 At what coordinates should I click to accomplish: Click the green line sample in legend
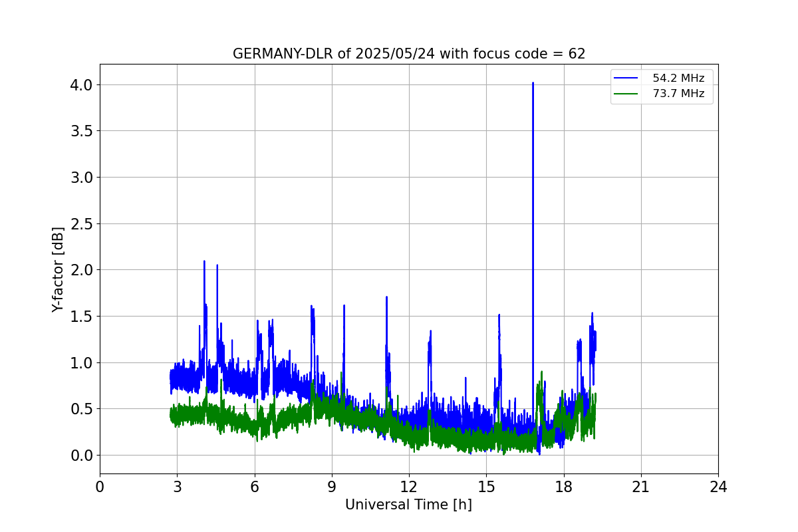627,94
